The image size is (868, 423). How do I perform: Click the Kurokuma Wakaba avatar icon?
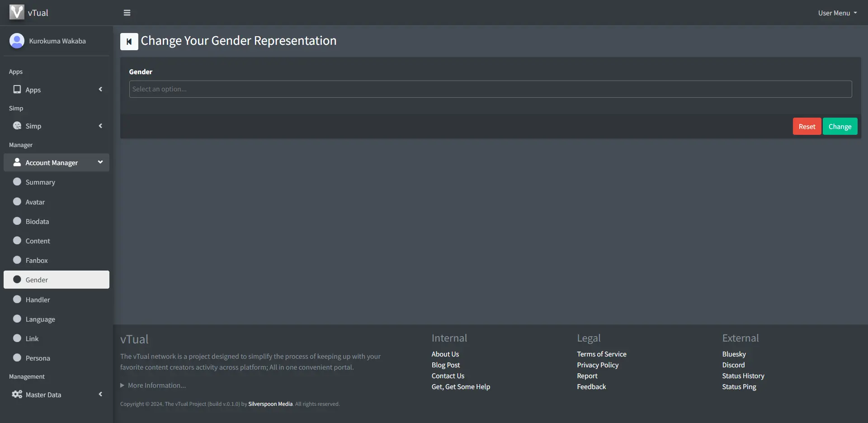point(17,41)
